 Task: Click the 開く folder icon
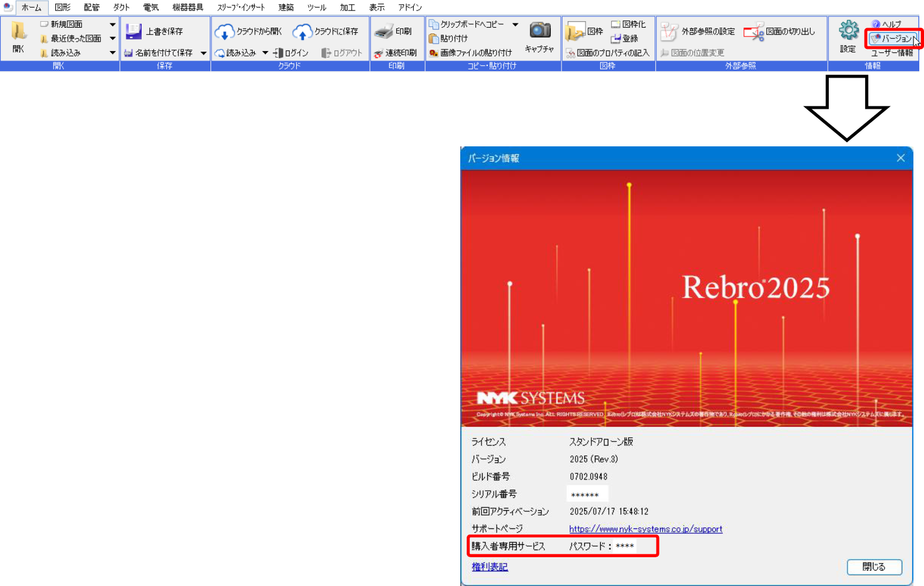(x=19, y=31)
